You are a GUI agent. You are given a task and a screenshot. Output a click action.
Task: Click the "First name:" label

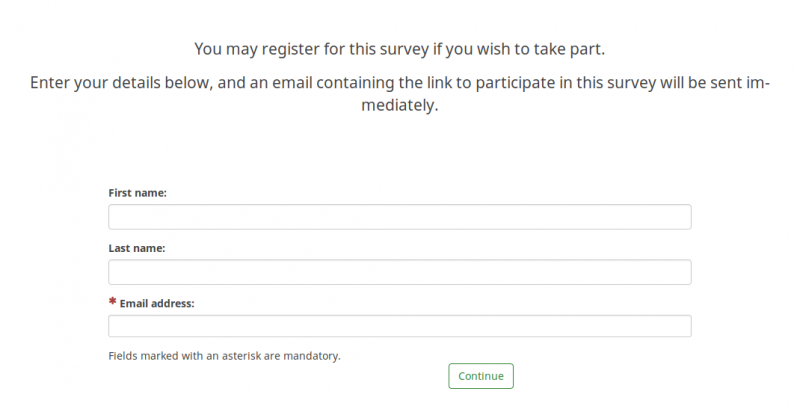[x=137, y=192]
